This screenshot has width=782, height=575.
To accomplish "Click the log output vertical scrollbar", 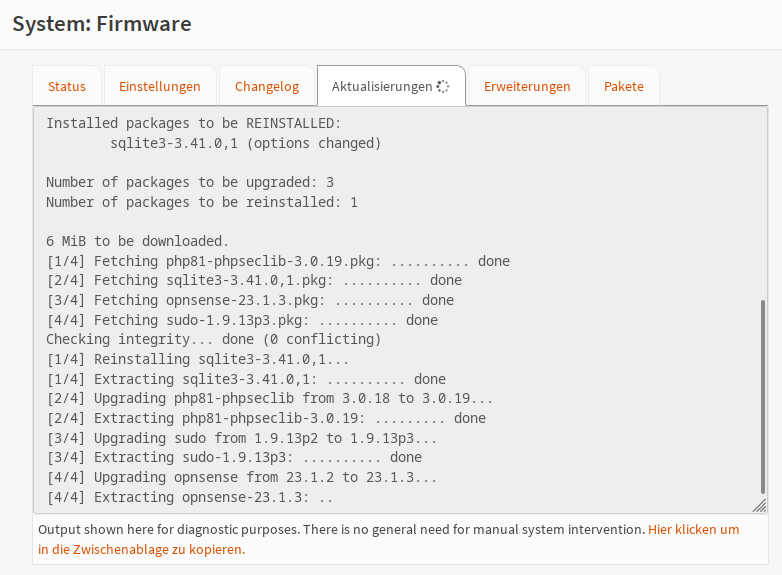I will coord(763,396).
